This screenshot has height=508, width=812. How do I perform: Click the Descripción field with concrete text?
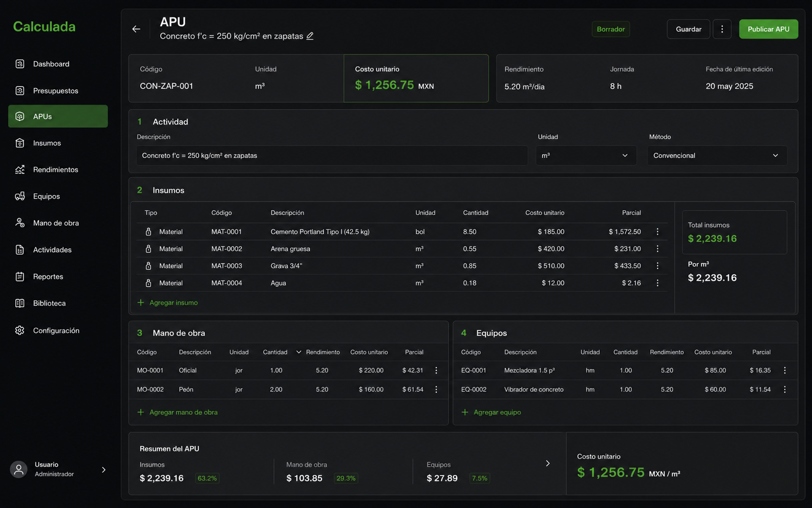(332, 156)
